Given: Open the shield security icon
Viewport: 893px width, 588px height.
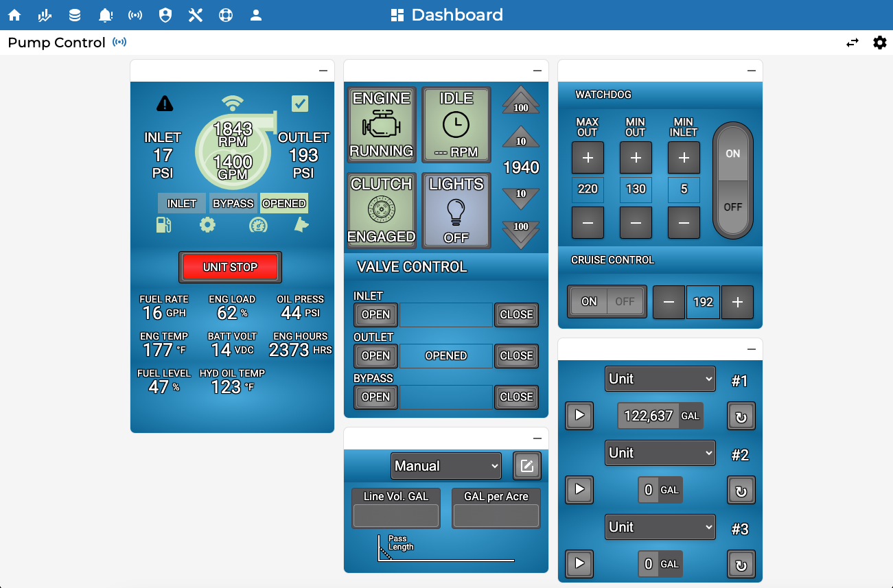Looking at the screenshot, I should (165, 15).
